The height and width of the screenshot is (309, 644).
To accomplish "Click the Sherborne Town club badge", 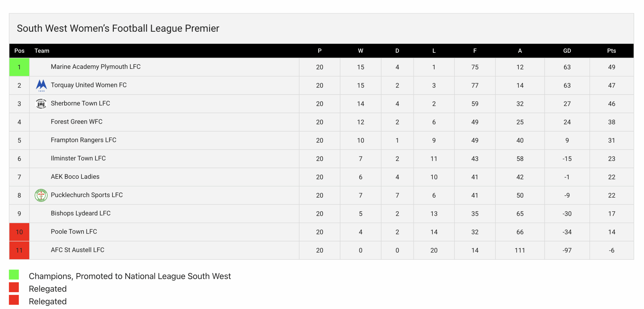I will point(41,104).
